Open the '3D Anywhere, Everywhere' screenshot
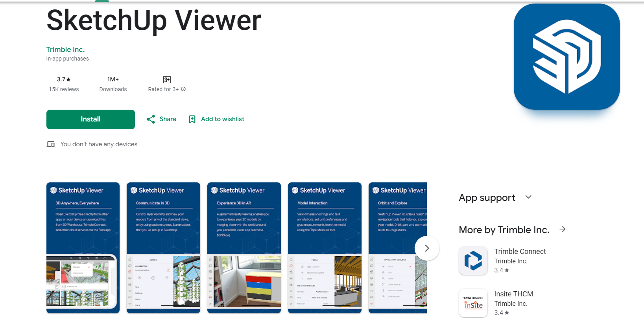This screenshot has width=644, height=318. coord(83,248)
